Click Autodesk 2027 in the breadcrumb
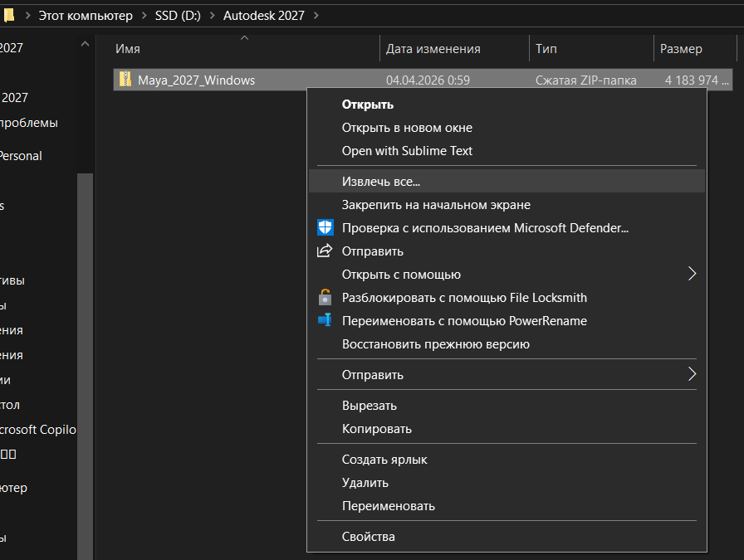 click(264, 16)
